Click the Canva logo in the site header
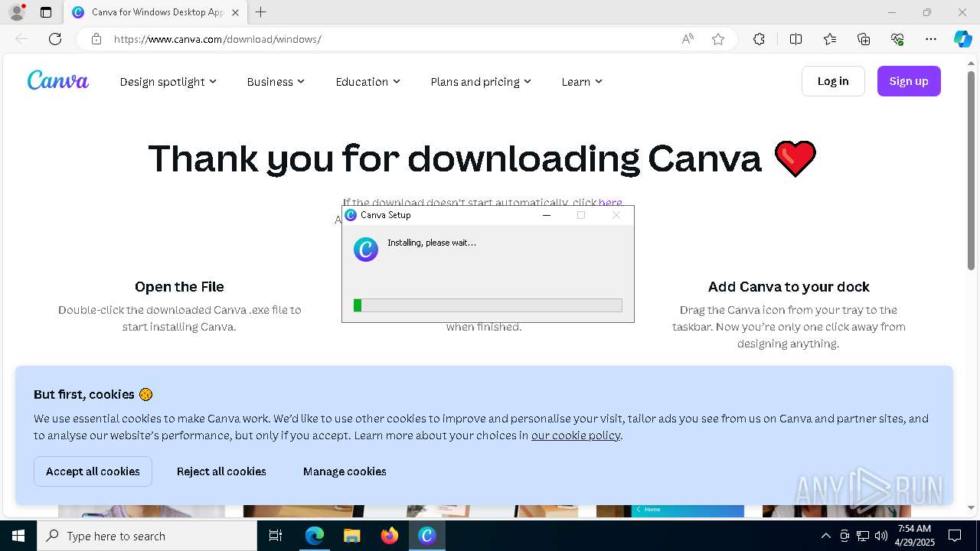Viewport: 980px width, 551px height. coord(58,80)
